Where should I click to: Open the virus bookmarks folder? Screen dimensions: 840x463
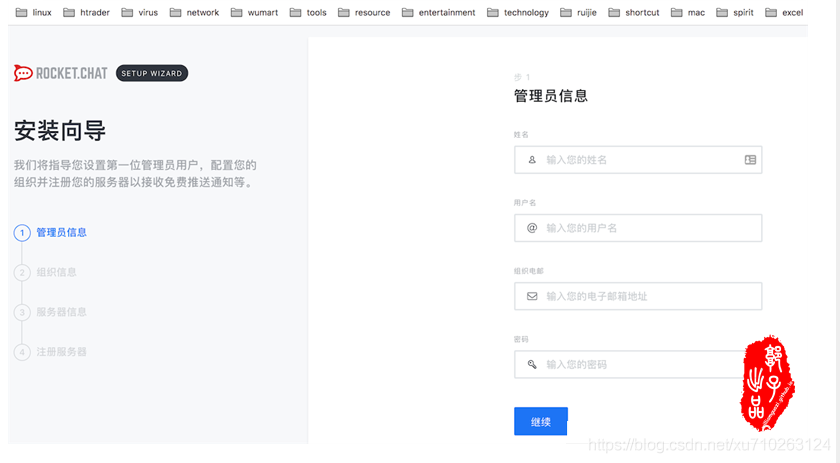pos(140,12)
